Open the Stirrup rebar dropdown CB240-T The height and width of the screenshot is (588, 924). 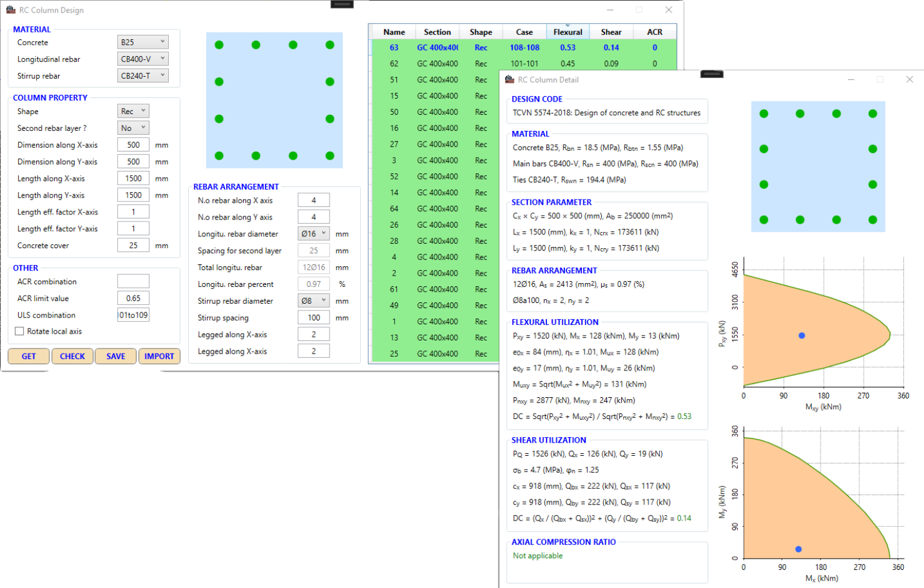143,75
